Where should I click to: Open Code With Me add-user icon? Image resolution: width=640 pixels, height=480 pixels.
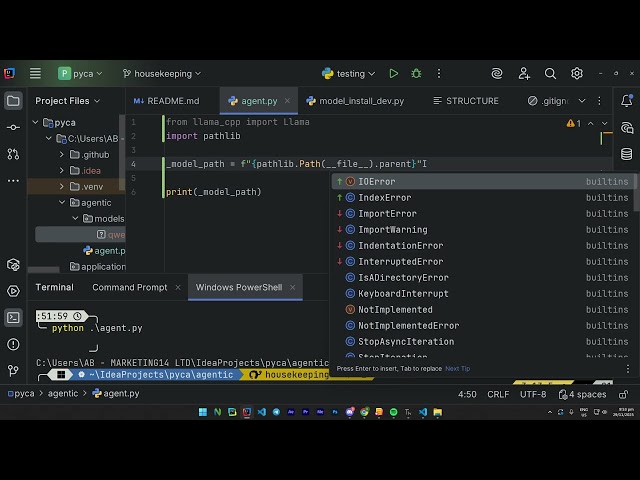(524, 73)
